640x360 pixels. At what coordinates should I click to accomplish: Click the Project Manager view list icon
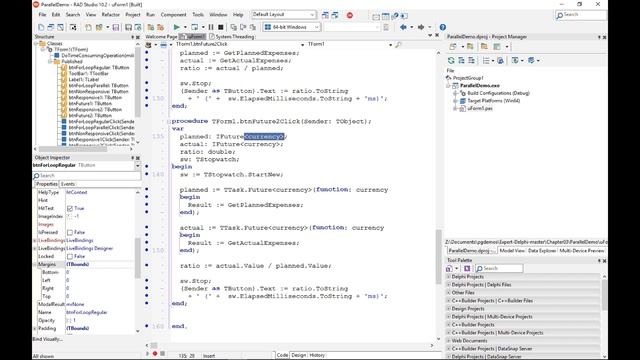click(x=486, y=60)
